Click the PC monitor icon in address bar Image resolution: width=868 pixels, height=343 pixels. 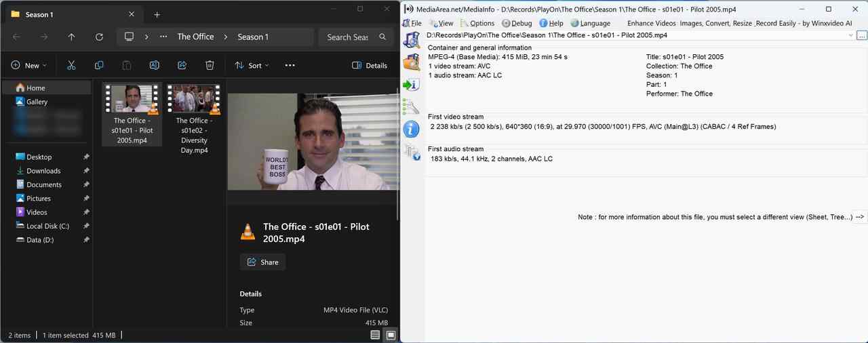click(x=129, y=37)
